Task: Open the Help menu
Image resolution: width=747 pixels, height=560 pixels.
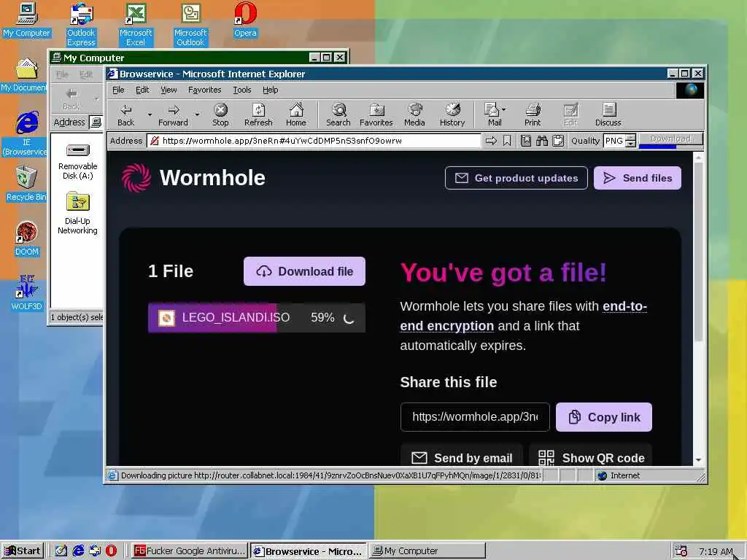Action: [270, 90]
